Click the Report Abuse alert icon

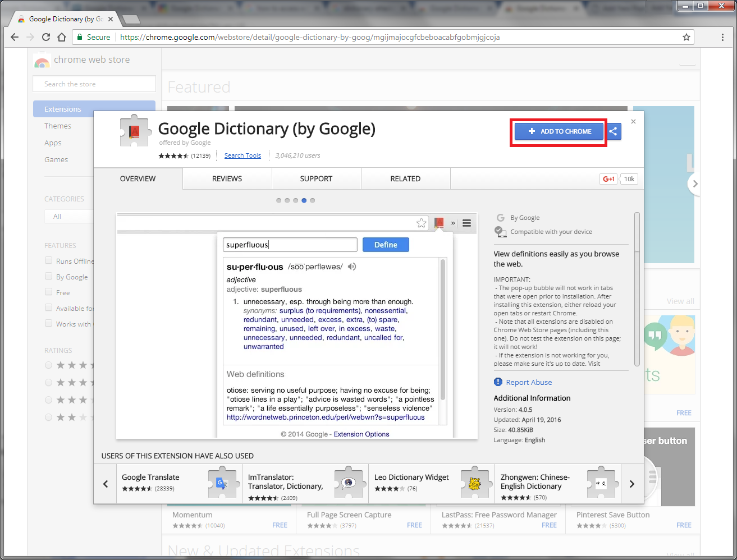(x=498, y=382)
